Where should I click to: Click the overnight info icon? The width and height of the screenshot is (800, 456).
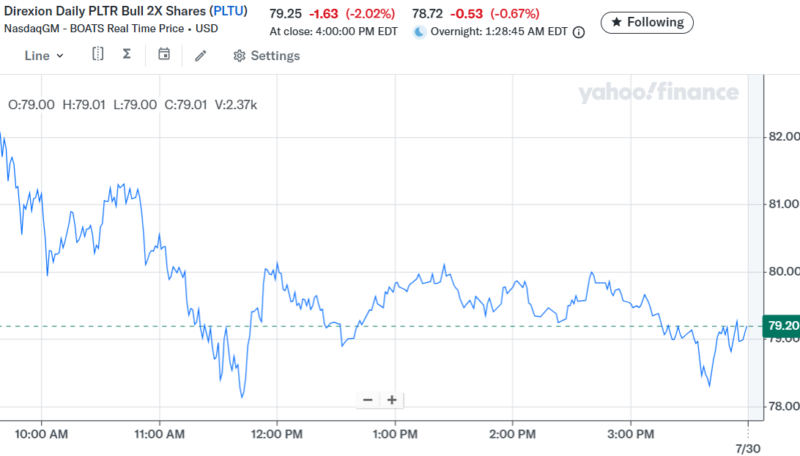click(579, 32)
